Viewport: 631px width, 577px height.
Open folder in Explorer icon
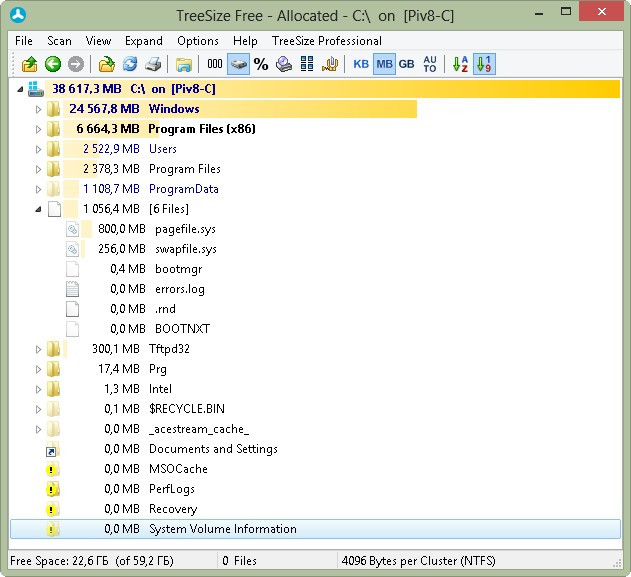[x=184, y=64]
